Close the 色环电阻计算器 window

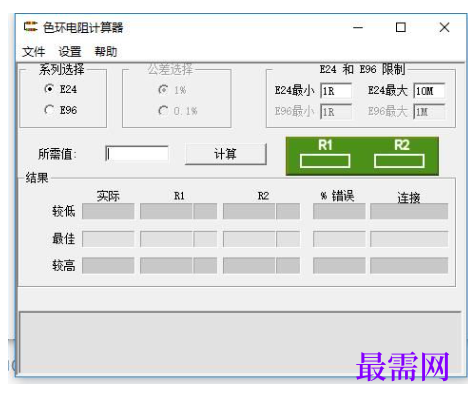[x=444, y=27]
